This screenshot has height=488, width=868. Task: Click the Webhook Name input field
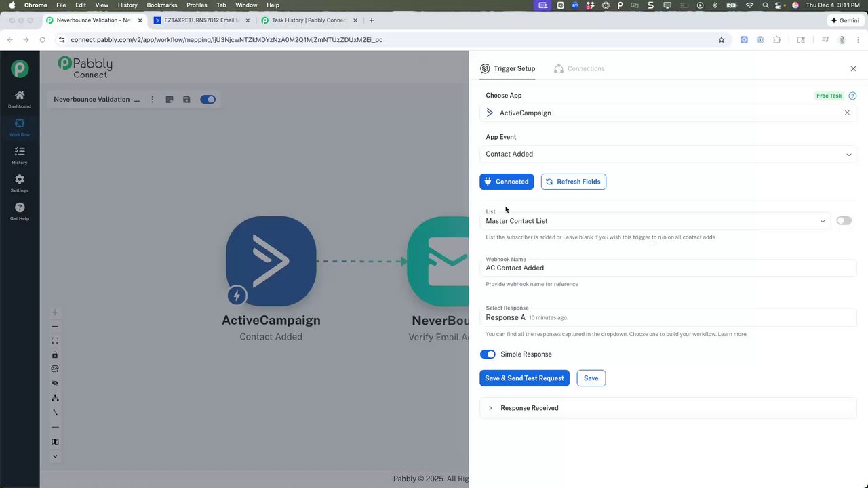coord(668,268)
